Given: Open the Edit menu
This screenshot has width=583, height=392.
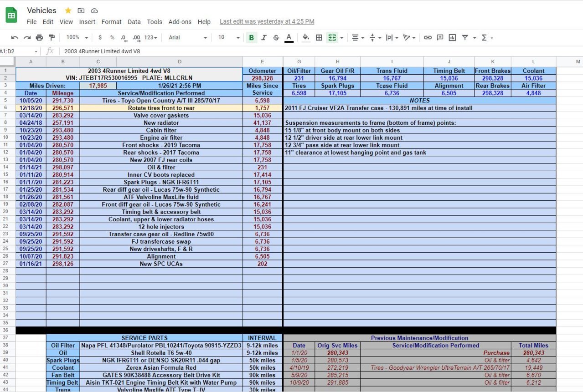Looking at the screenshot, I should coord(48,22).
